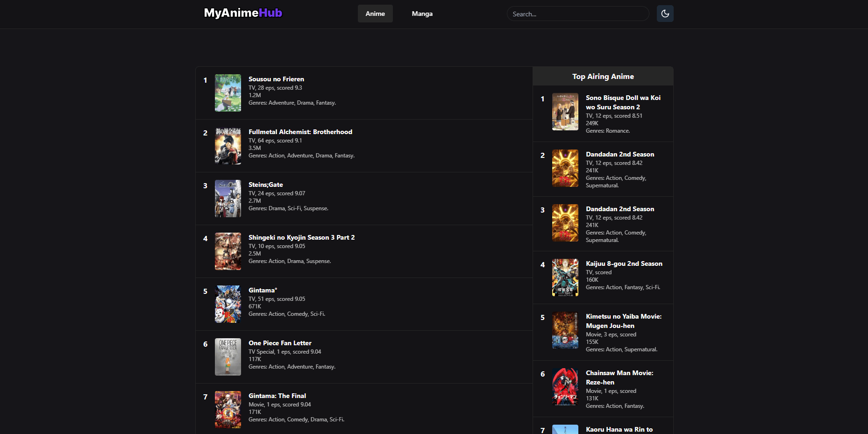Screen dimensions: 868x434
Task: Select '131K' under Chainsaw Man Movie
Action: click(592, 398)
